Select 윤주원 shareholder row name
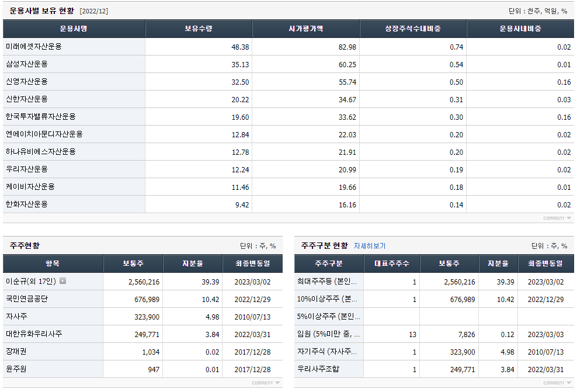The image size is (577, 392). 16,369
